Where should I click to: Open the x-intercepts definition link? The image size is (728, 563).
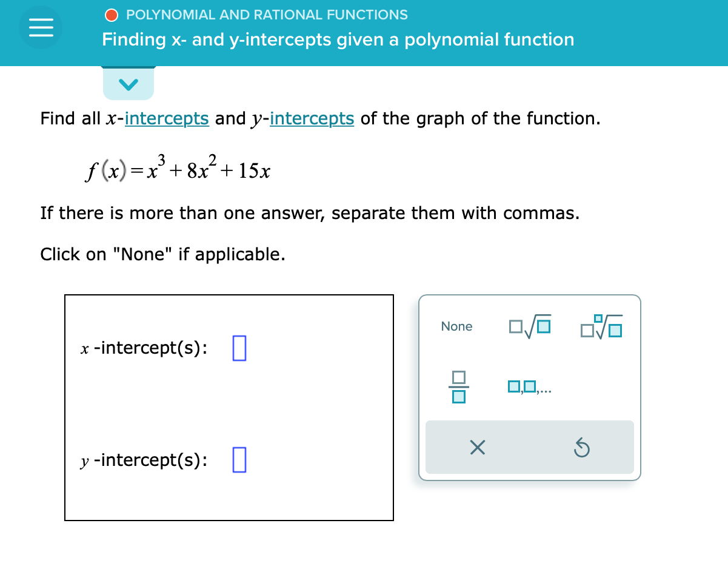coord(167,118)
